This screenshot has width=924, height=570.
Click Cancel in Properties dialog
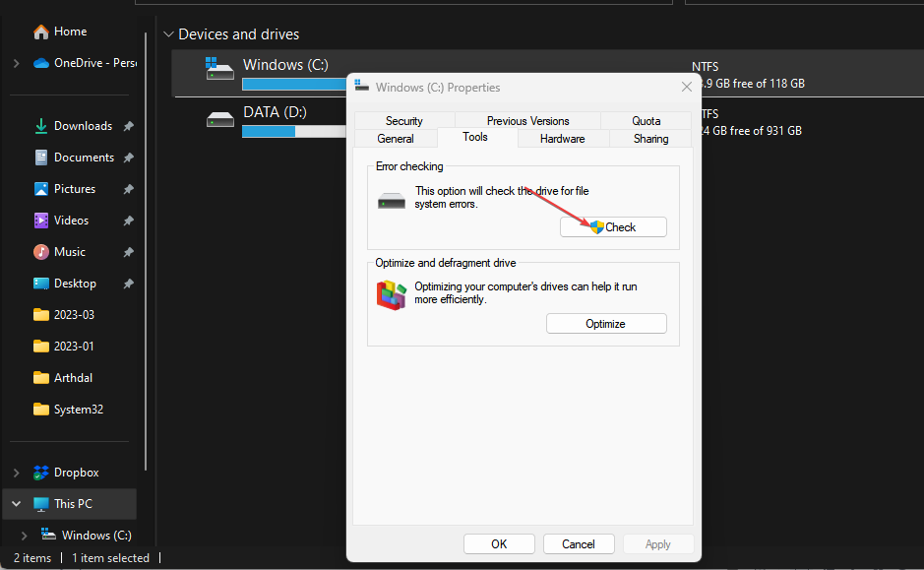pos(579,544)
